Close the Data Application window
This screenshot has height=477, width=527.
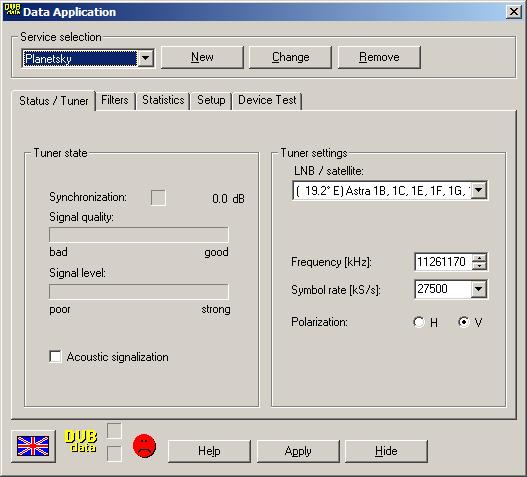(514, 12)
